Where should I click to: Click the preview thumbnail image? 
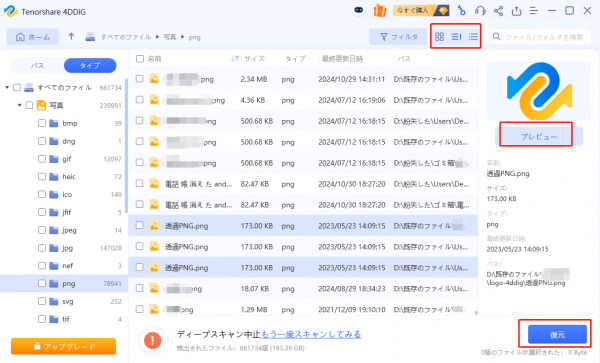539,91
